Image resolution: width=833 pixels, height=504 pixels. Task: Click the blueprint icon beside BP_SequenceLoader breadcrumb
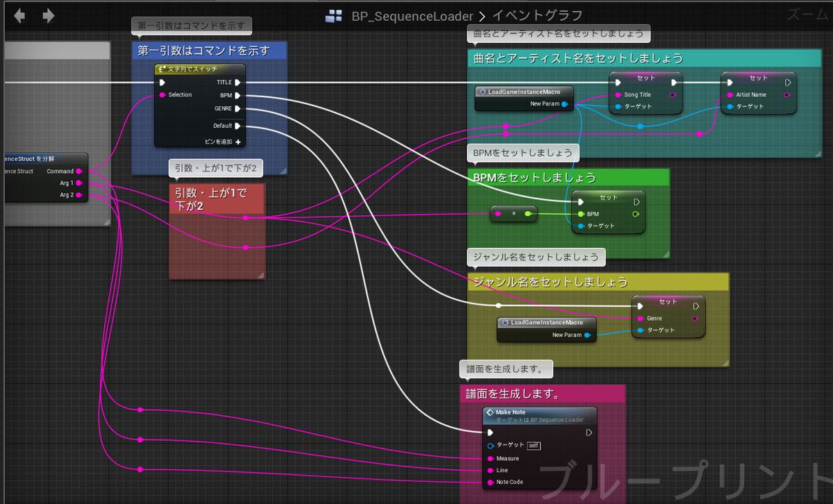click(335, 16)
